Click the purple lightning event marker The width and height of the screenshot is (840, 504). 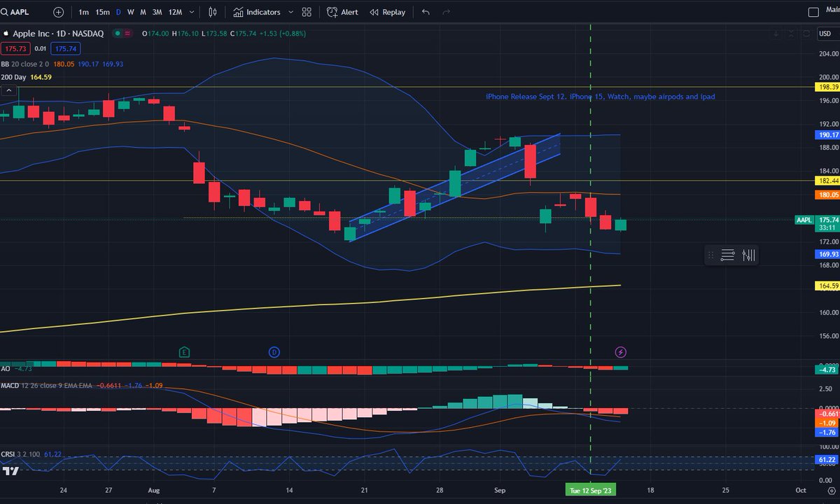coord(620,351)
